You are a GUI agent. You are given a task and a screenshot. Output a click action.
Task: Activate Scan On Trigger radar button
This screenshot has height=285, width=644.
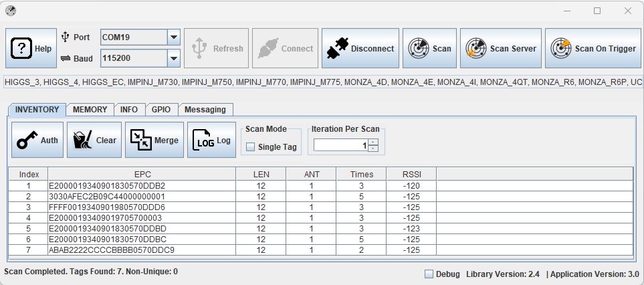[593, 48]
